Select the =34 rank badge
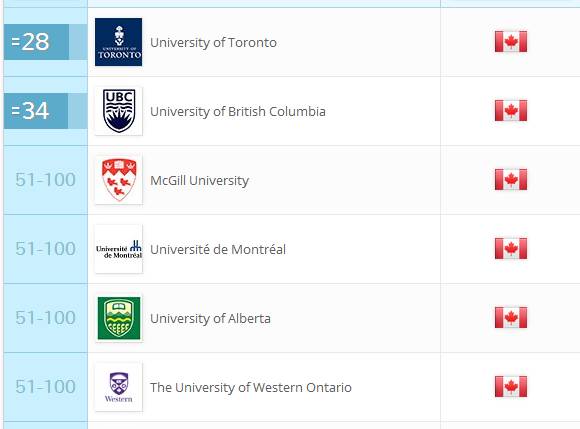The height and width of the screenshot is (429, 580). point(36,111)
